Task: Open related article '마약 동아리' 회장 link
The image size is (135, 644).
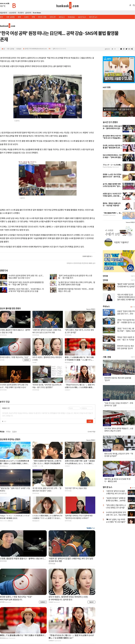Action: click(x=26, y=283)
